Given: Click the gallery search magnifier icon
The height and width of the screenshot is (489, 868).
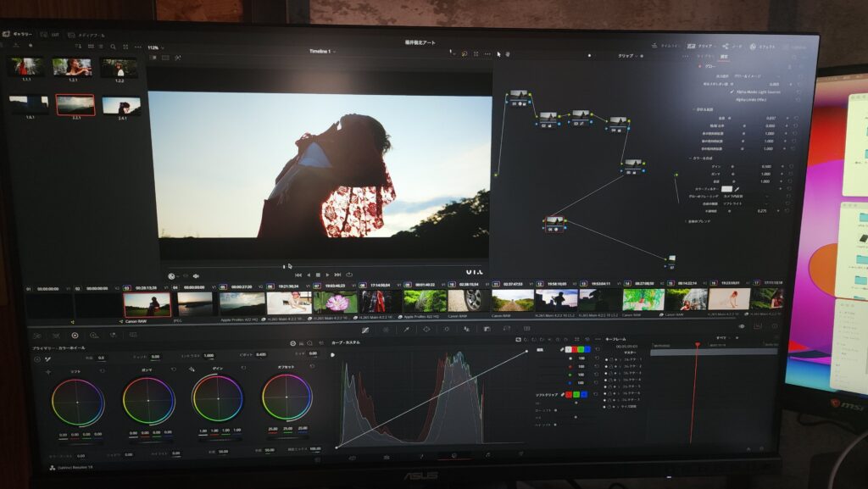Looking at the screenshot, I should [113, 47].
